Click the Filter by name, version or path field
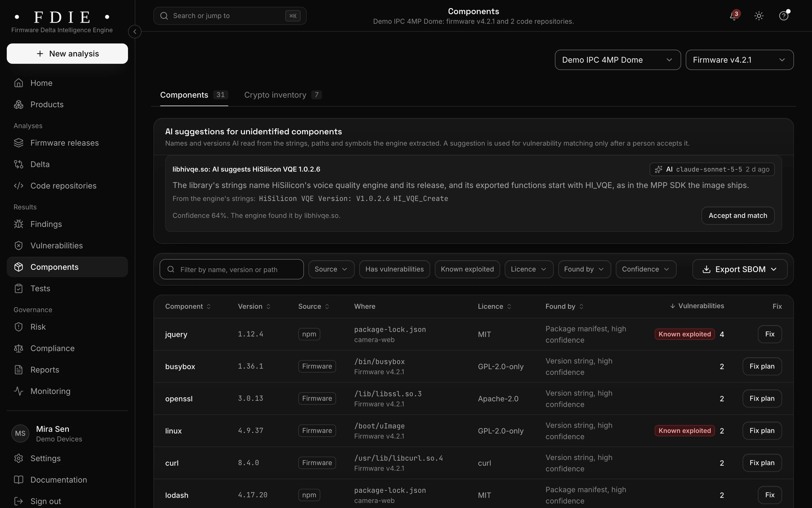 pyautogui.click(x=231, y=270)
